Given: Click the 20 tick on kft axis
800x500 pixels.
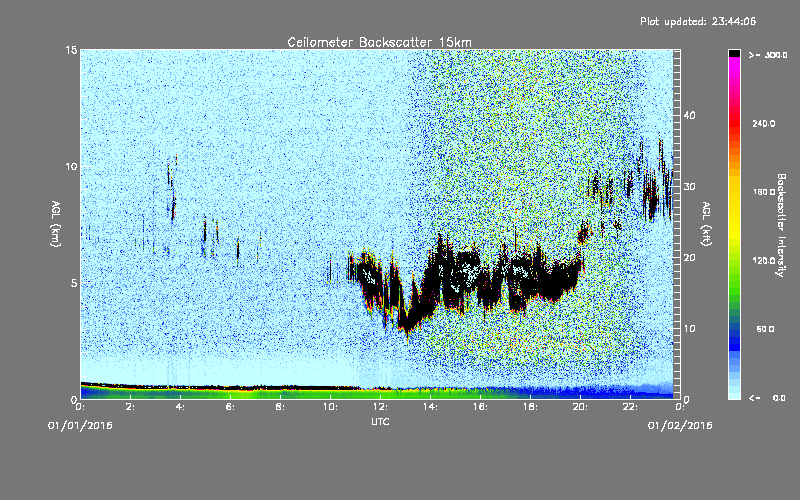Looking at the screenshot, I should pyautogui.click(x=689, y=258).
